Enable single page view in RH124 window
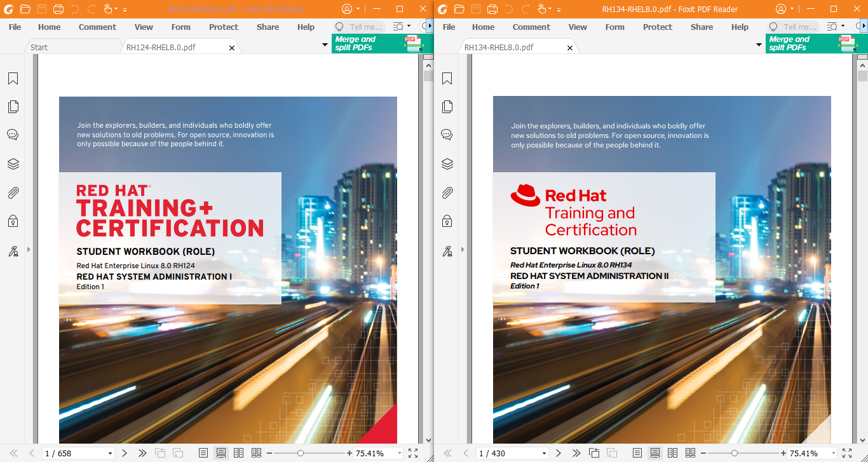 coord(203,453)
